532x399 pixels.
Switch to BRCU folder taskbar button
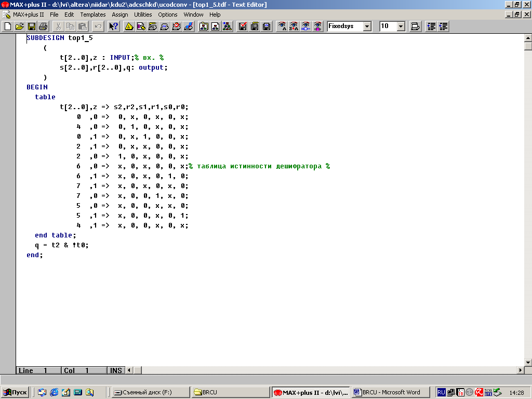coord(230,393)
